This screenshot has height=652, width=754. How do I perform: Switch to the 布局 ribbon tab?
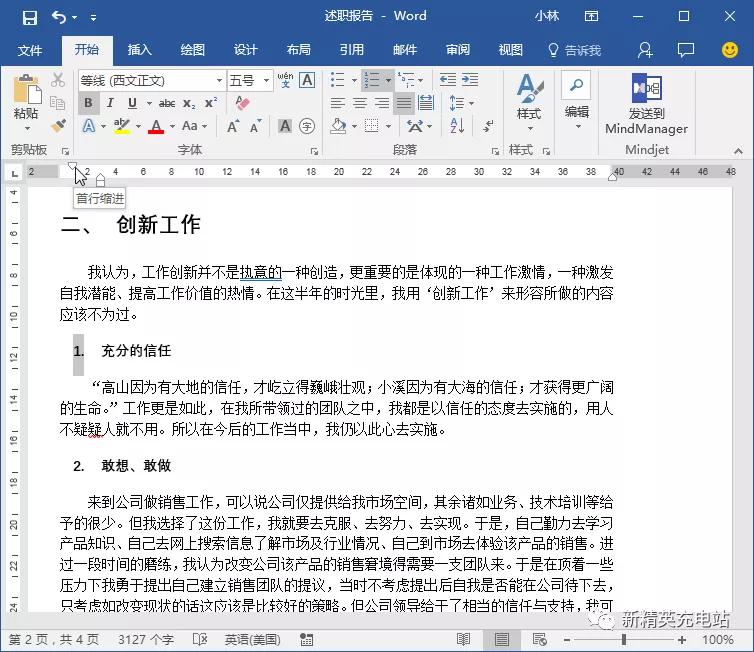point(299,50)
